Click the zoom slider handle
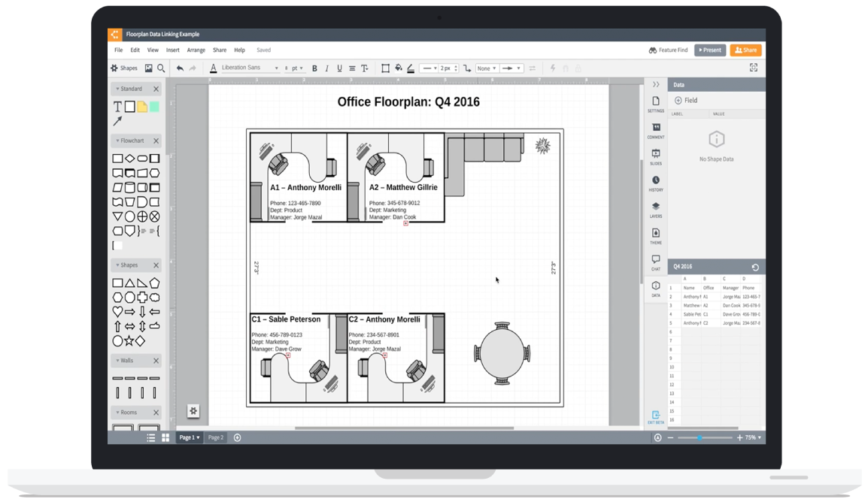This screenshot has height=502, width=868. pyautogui.click(x=700, y=438)
